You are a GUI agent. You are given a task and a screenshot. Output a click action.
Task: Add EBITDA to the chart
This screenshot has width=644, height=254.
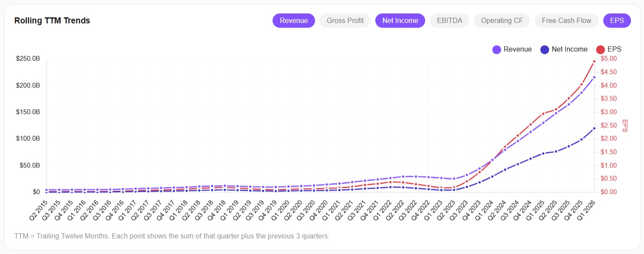click(449, 20)
